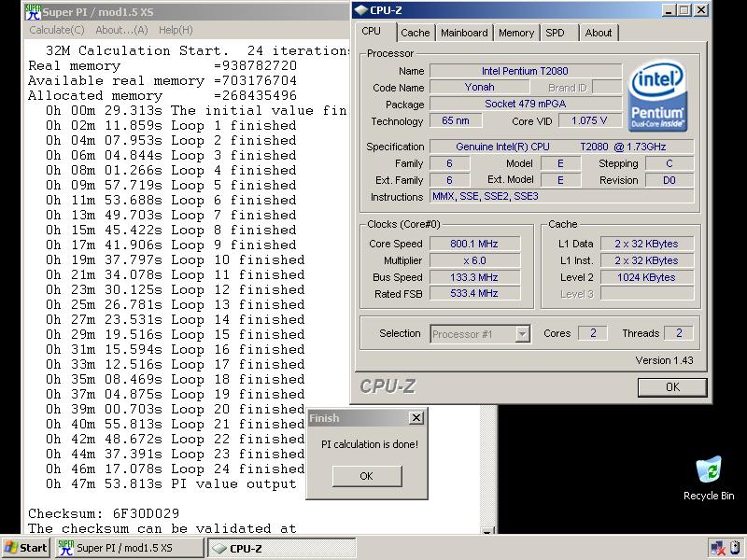Click the Intel Pentium Dual-Core logo
The height and width of the screenshot is (560, 747).
pyautogui.click(x=657, y=96)
